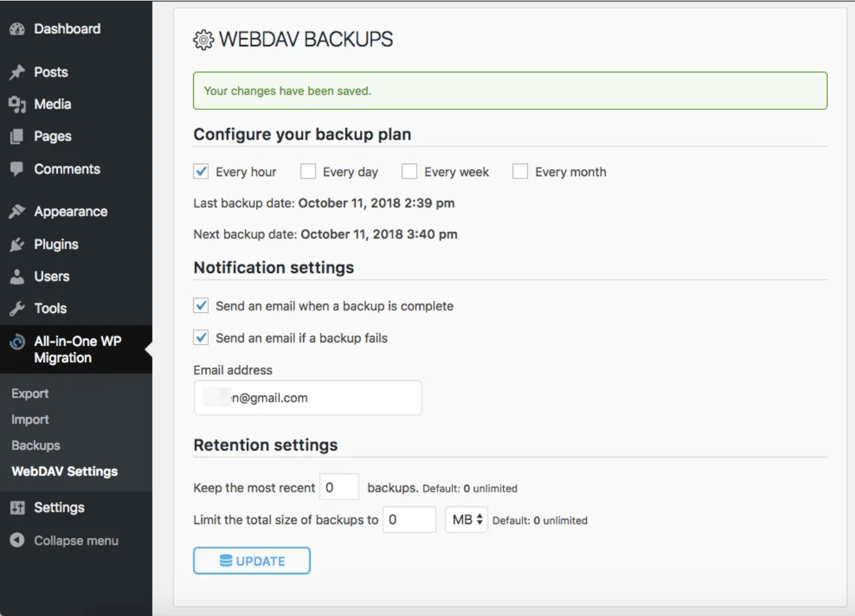
Task: Click the Comments speech bubble icon
Action: click(17, 169)
